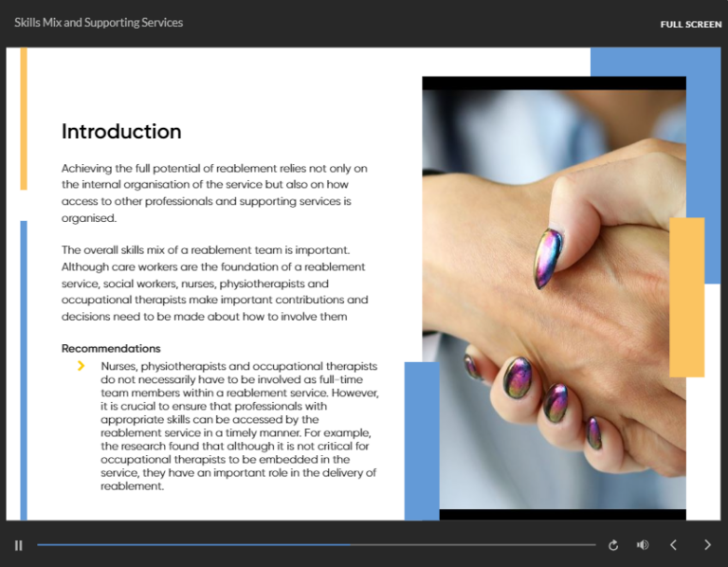Enter FULL SCREEN mode
Viewport: 728px width, 567px height.
[x=690, y=24]
